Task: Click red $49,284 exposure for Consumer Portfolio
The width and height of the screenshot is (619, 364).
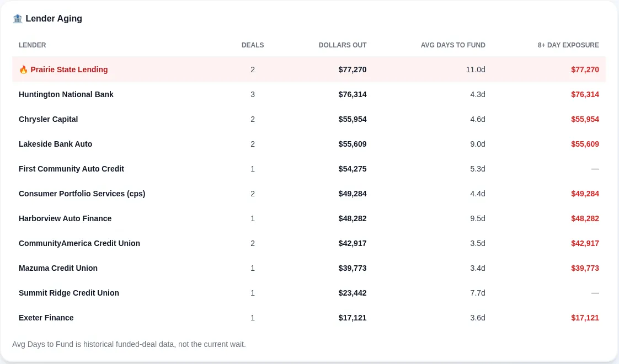Action: (x=585, y=194)
